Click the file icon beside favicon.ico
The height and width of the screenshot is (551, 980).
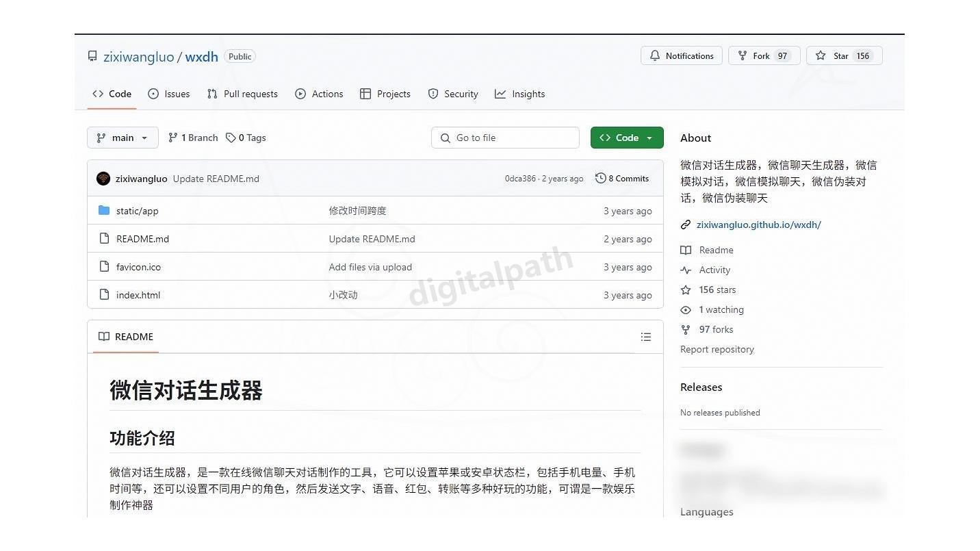coord(104,267)
